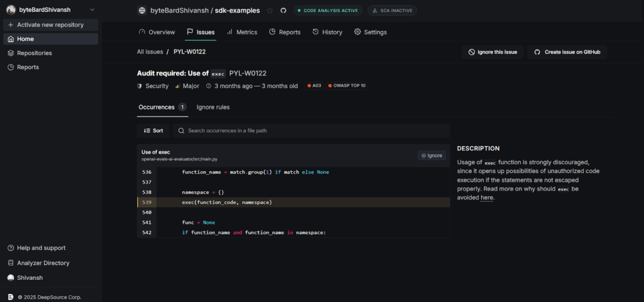Click the SCA Inactive badge
The width and height of the screenshot is (644, 302).
(392, 10)
